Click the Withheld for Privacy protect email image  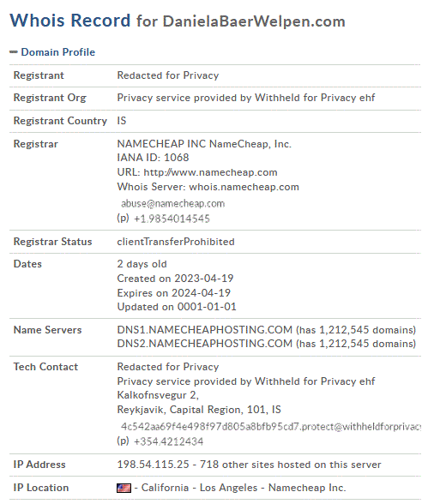[x=270, y=427]
